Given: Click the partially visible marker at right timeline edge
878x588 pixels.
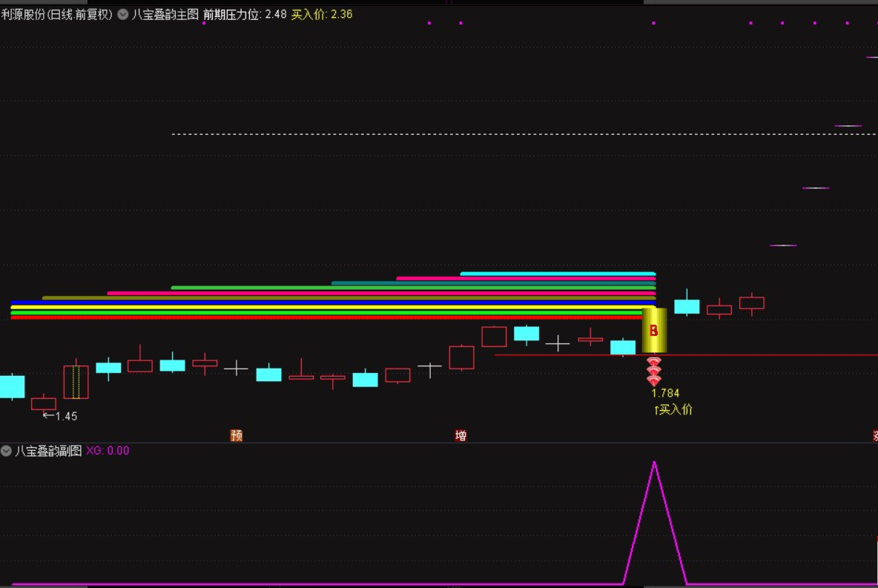Looking at the screenshot, I should coord(874,435).
